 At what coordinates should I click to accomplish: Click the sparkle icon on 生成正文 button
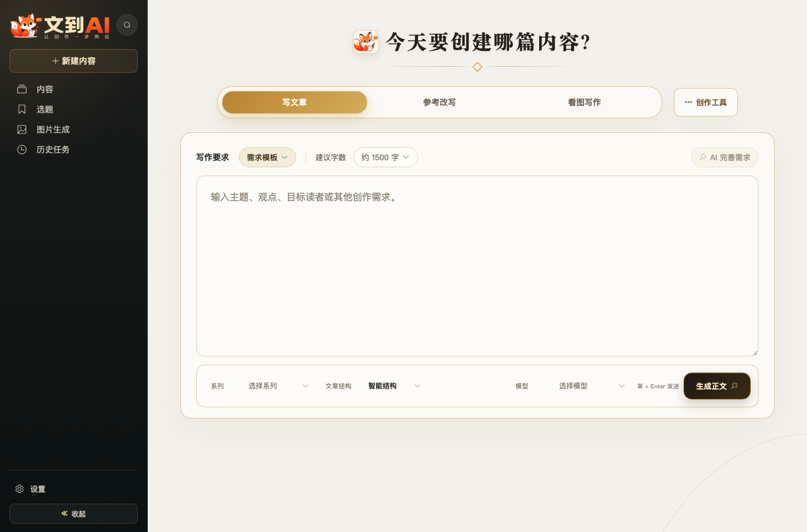(735, 385)
